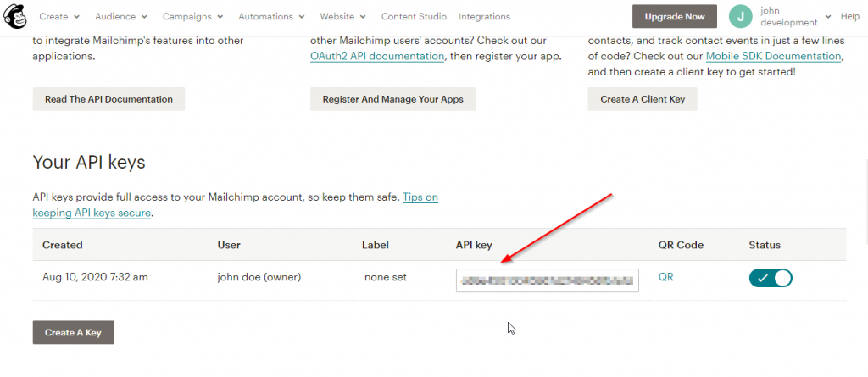The height and width of the screenshot is (377, 868).
Task: Open the Integrations page
Action: pos(484,17)
